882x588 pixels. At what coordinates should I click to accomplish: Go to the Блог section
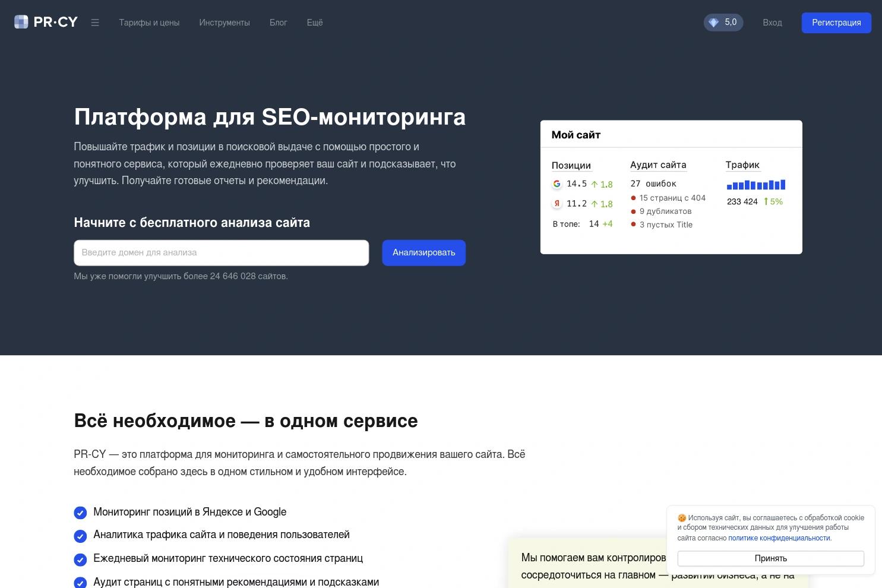click(278, 23)
